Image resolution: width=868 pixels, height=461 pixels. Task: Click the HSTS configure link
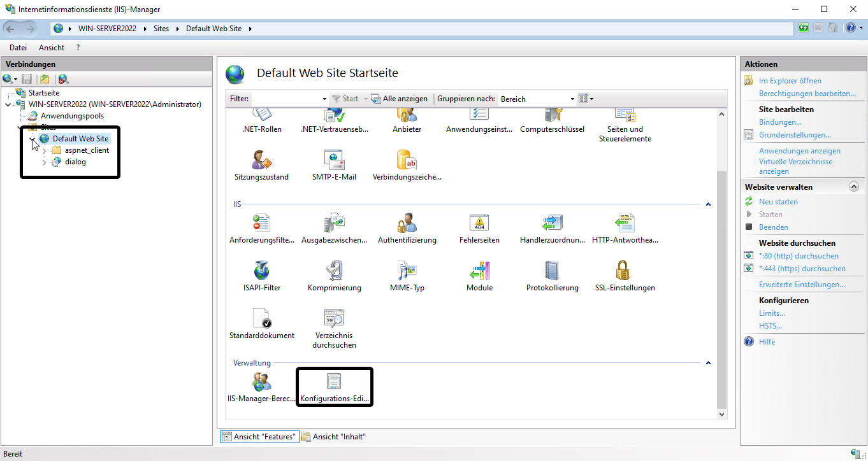770,326
